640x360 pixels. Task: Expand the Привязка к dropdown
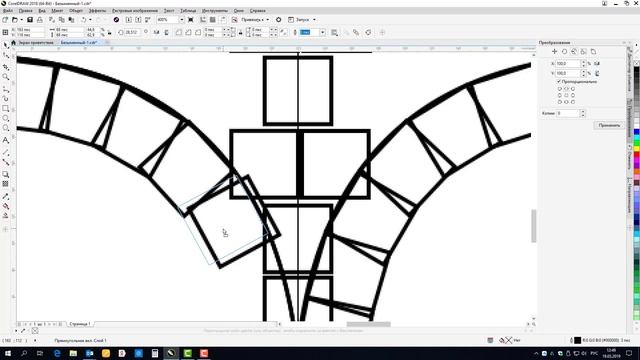point(268,20)
